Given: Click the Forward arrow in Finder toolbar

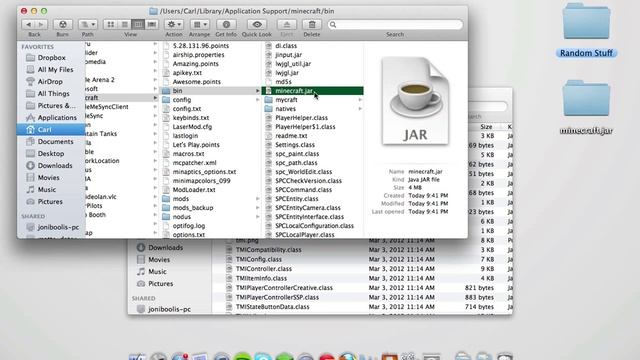Looking at the screenshot, I should click(41, 24).
